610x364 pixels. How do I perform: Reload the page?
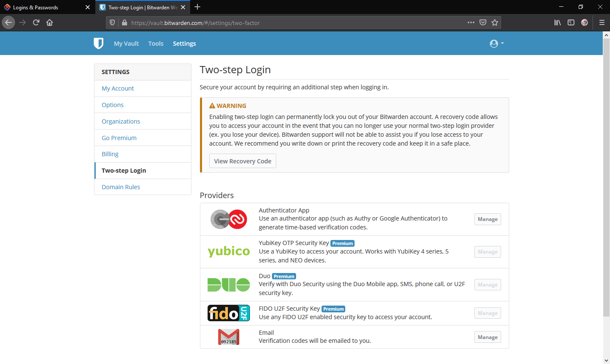tap(36, 22)
